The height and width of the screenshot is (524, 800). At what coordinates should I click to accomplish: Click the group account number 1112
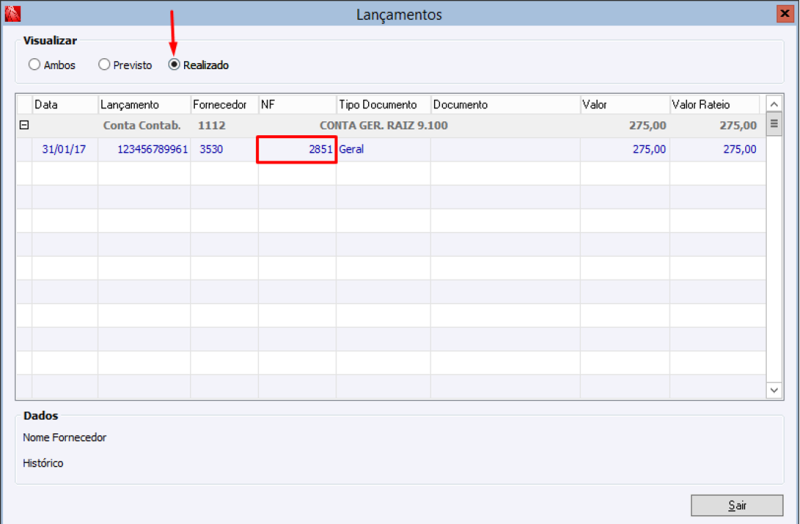pyautogui.click(x=212, y=126)
